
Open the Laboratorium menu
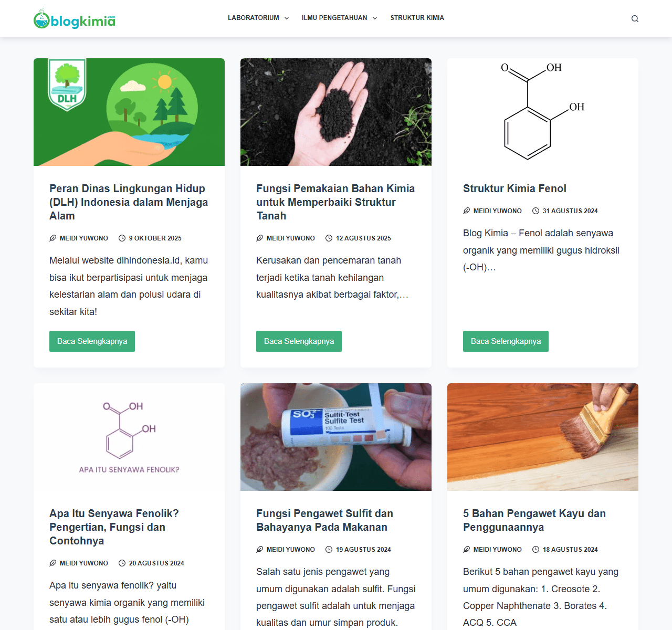point(254,18)
